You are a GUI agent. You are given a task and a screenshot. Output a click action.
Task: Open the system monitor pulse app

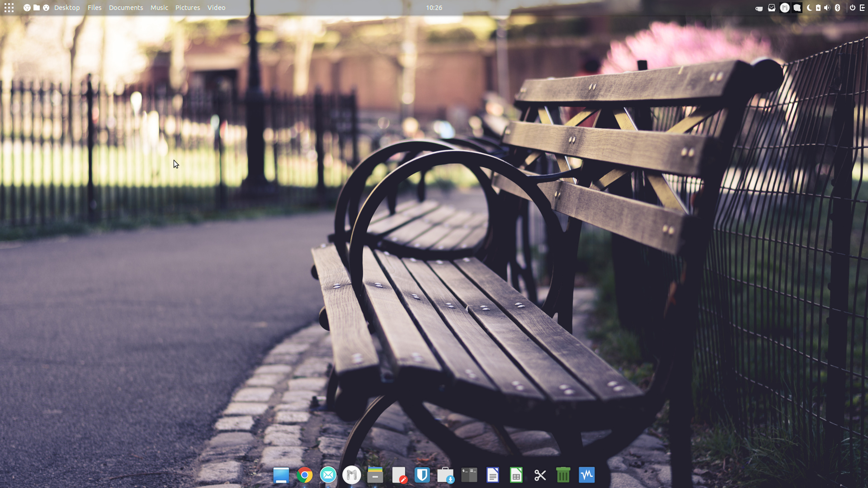coord(587,475)
